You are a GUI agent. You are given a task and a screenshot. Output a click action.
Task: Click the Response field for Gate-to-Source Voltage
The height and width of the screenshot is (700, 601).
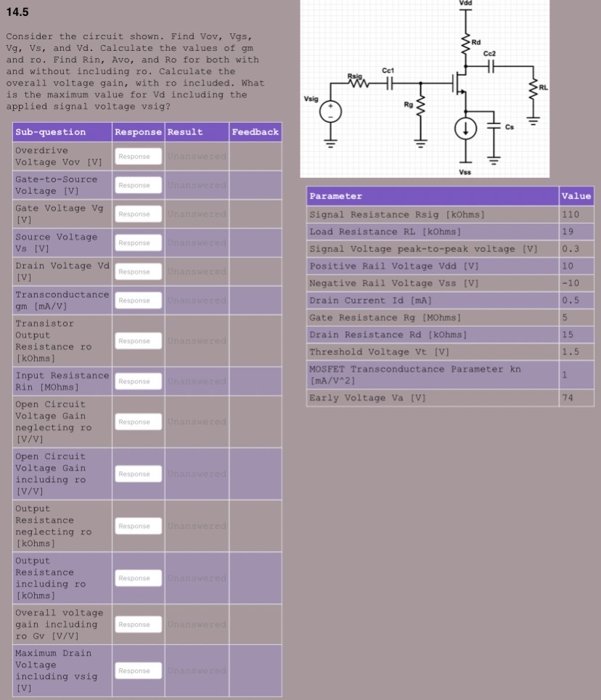(x=137, y=185)
